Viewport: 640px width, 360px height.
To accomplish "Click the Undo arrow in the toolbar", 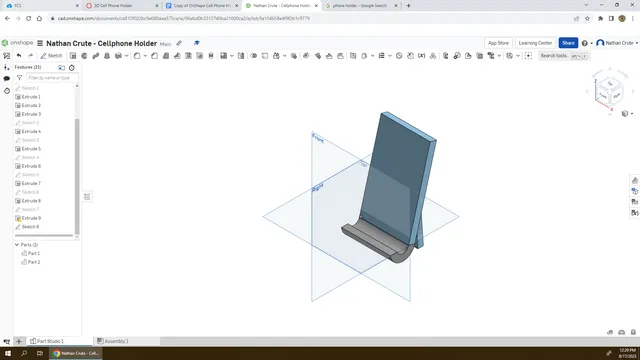I will pyautogui.click(x=19, y=56).
